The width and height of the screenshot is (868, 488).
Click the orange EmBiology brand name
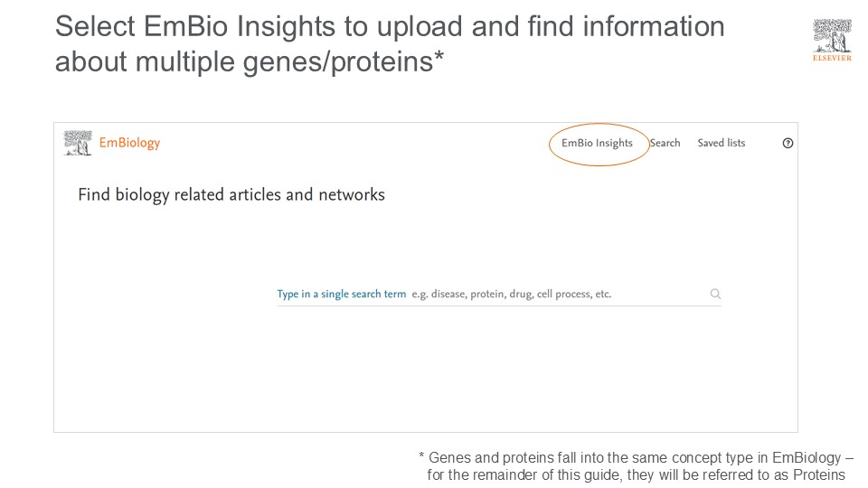[x=129, y=143]
